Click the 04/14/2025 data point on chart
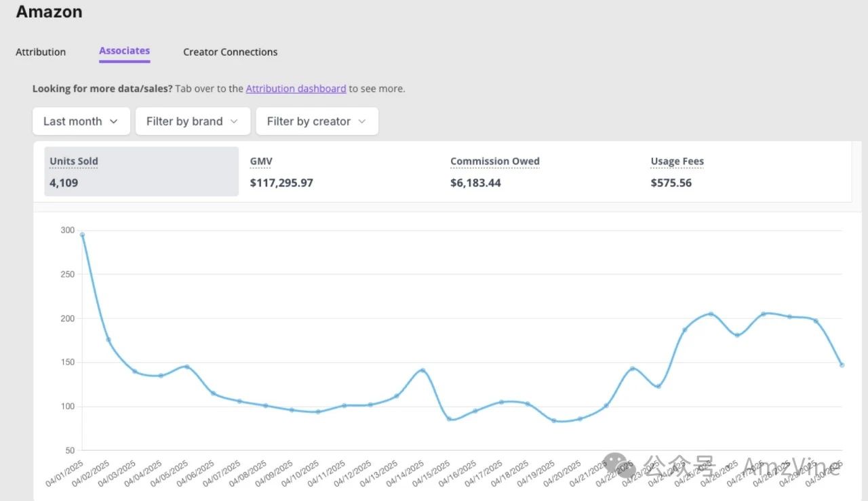868x501 pixels. (422, 370)
